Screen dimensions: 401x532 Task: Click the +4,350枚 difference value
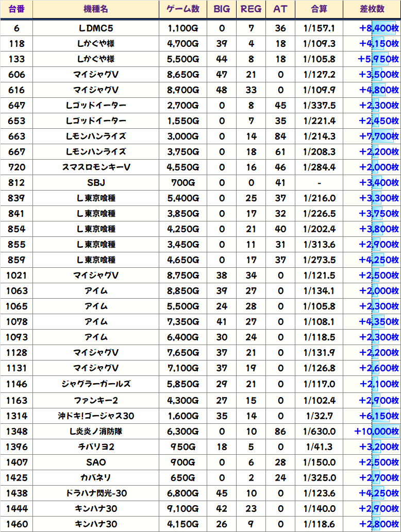[379, 322]
